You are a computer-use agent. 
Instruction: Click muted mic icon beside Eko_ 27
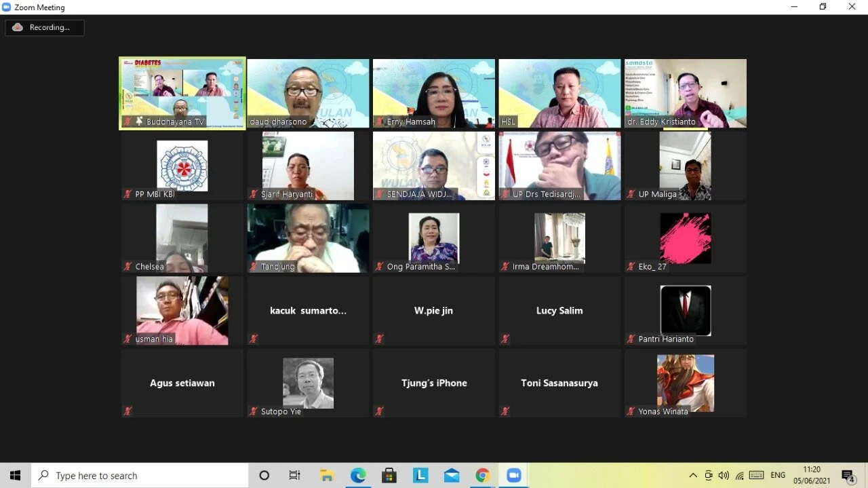[631, 267]
